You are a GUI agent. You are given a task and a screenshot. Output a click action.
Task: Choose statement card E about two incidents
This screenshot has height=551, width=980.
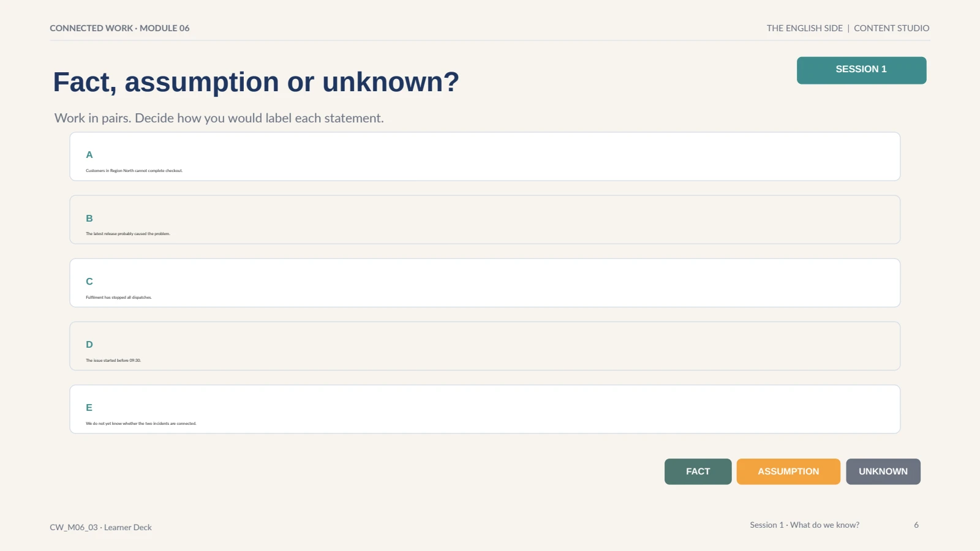point(485,409)
